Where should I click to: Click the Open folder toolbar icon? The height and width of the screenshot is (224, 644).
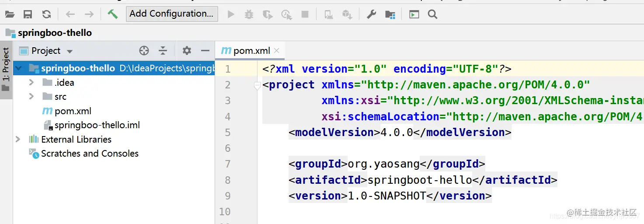[x=10, y=14]
